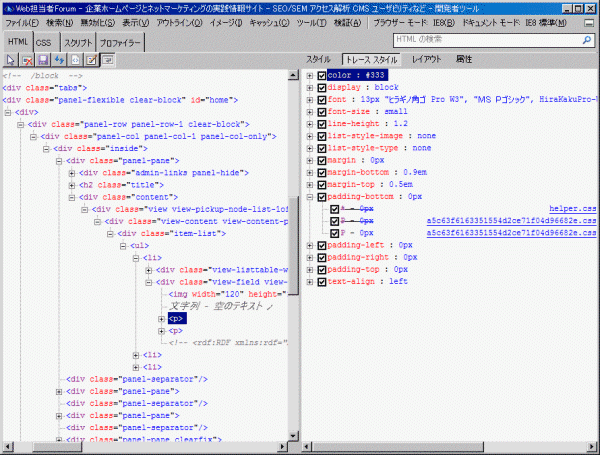The height and width of the screenshot is (455, 600).
Task: Open the 無効化(S) menu
Action: click(x=98, y=23)
